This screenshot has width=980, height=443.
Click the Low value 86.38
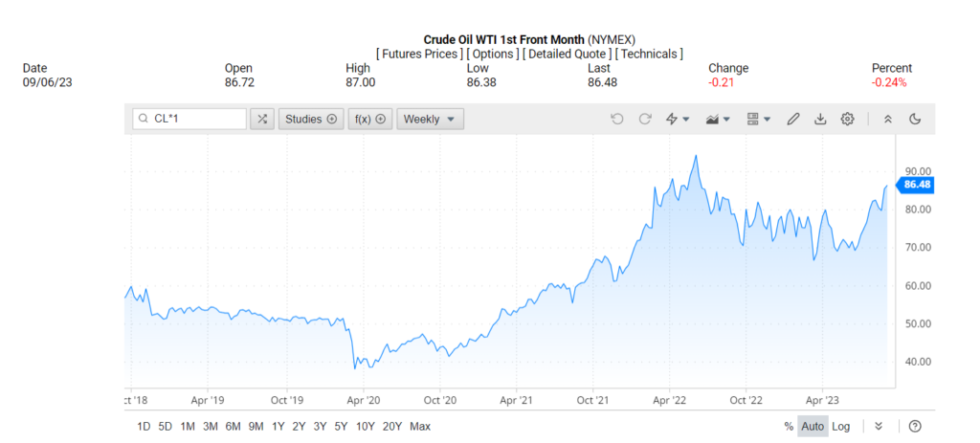click(481, 82)
